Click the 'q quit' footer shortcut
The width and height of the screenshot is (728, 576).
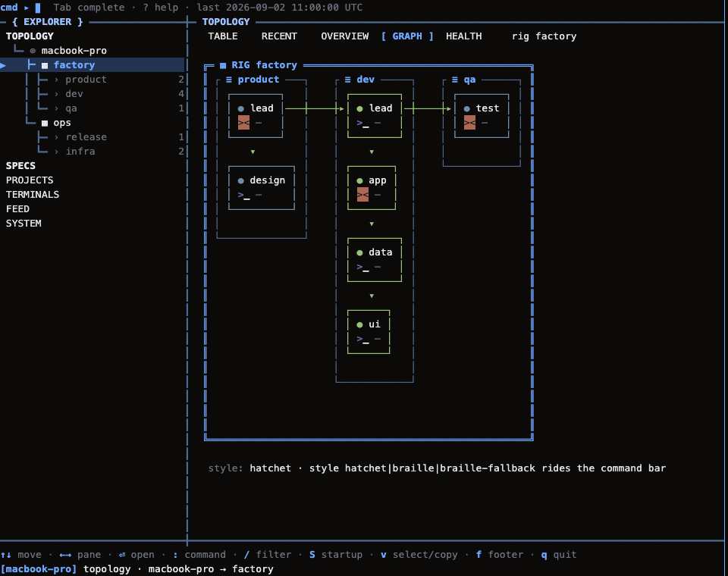click(559, 555)
